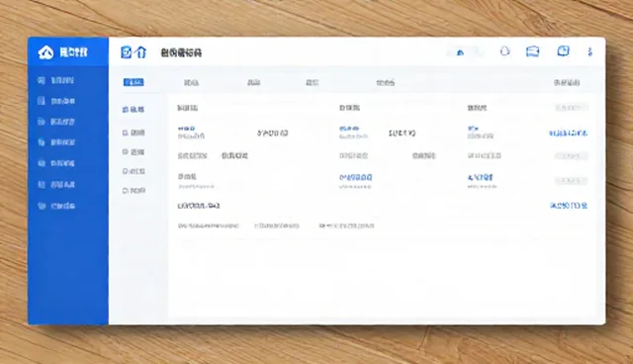The height and width of the screenshot is (364, 633).
Task: Click the grey pill field with small blue icon
Action: (x=464, y=52)
